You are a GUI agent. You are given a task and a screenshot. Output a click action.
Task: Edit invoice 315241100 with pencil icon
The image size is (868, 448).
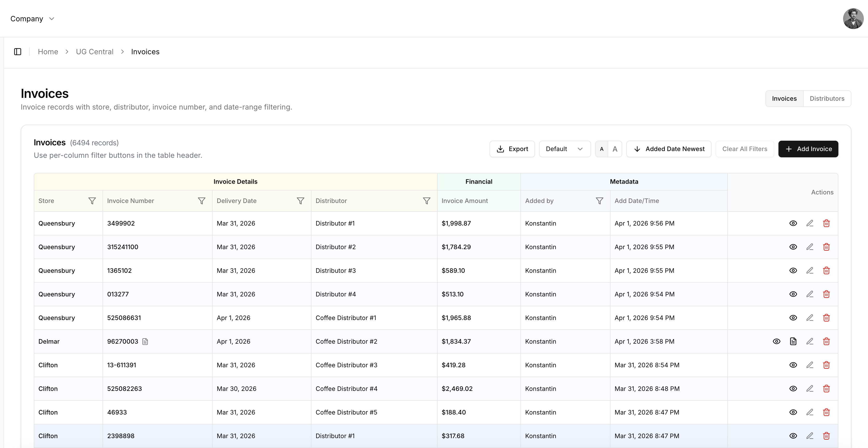[x=810, y=247]
